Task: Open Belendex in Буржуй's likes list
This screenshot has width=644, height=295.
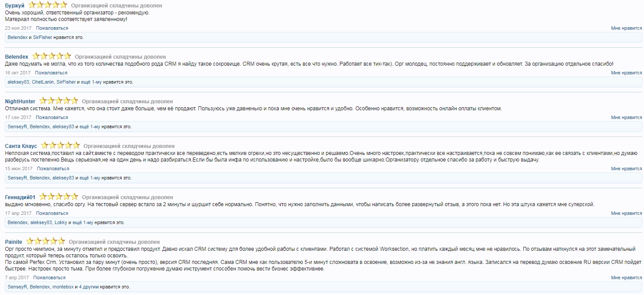Action: 17,37
